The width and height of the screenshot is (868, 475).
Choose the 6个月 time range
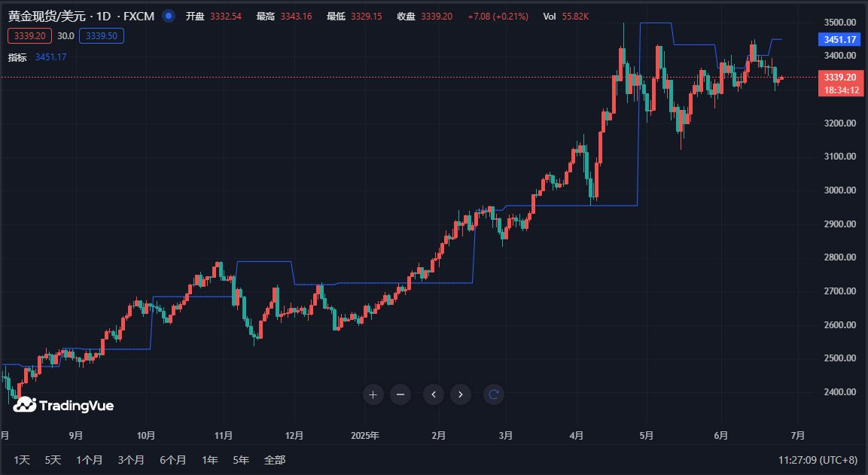172,460
